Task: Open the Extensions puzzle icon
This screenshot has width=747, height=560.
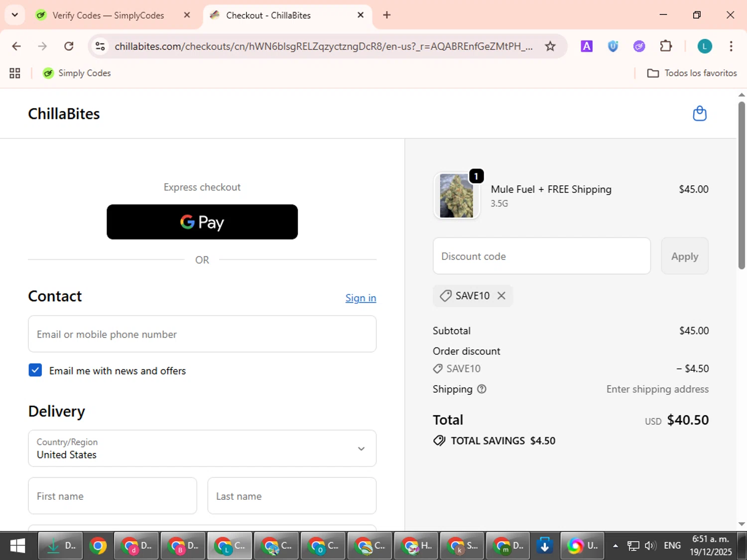Action: (x=666, y=46)
